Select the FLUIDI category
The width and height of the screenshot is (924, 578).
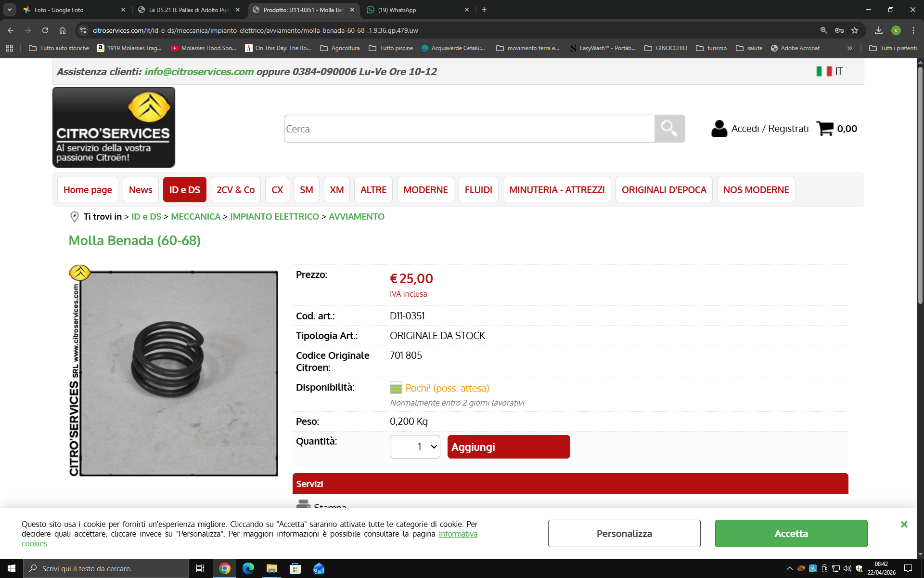(x=478, y=190)
